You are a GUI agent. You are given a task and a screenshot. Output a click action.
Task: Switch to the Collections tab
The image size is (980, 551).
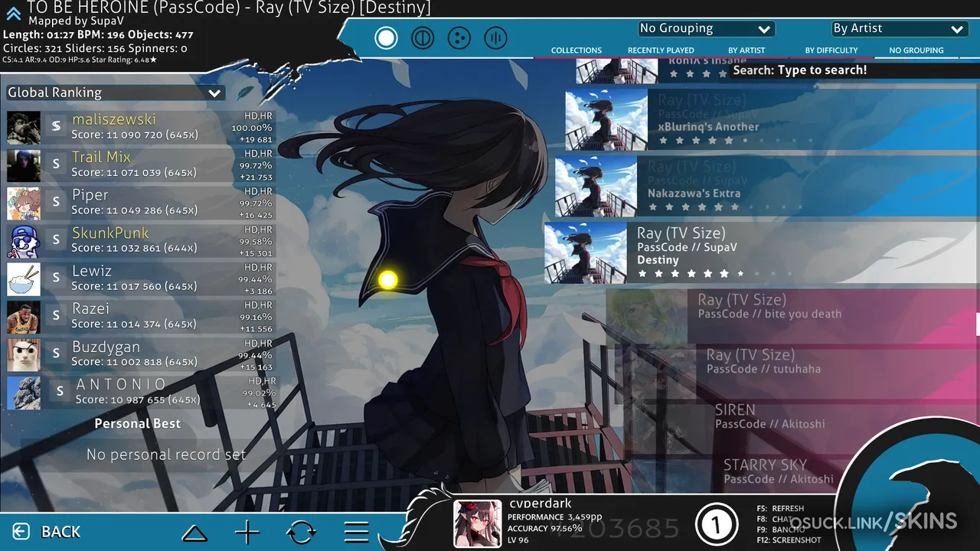577,51
